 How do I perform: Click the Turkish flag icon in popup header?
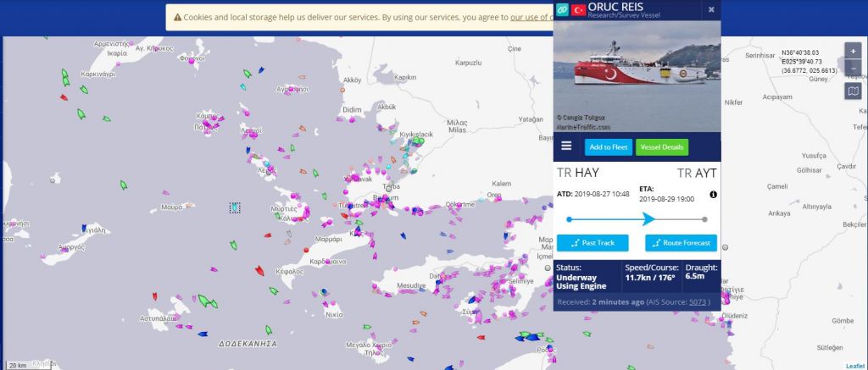point(580,9)
